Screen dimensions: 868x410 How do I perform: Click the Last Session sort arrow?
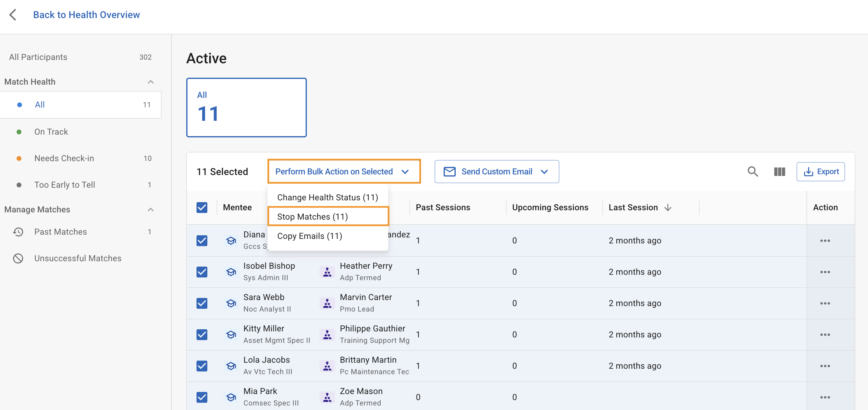point(668,208)
